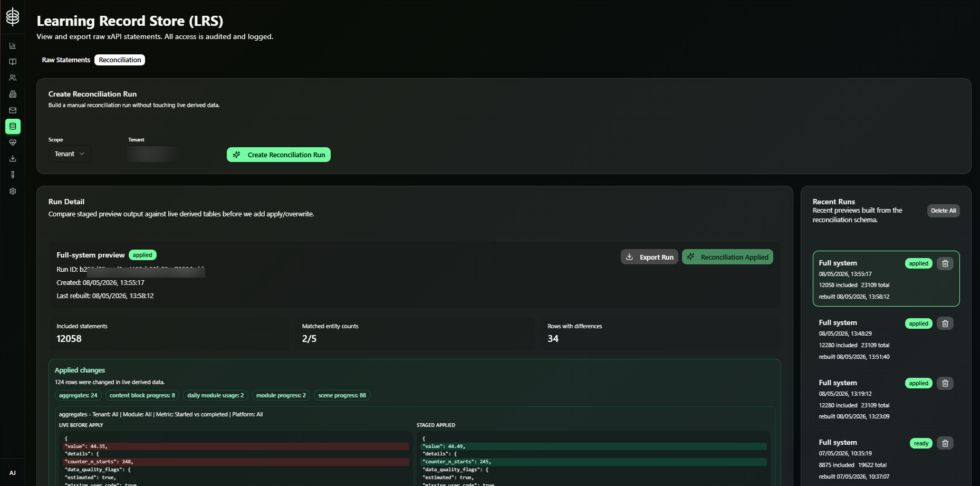
Task: Click the app logo in the sidebar
Action: (13, 17)
